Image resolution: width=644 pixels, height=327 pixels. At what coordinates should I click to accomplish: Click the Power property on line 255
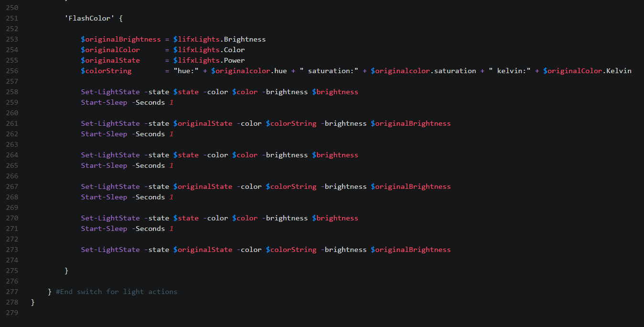coord(234,60)
